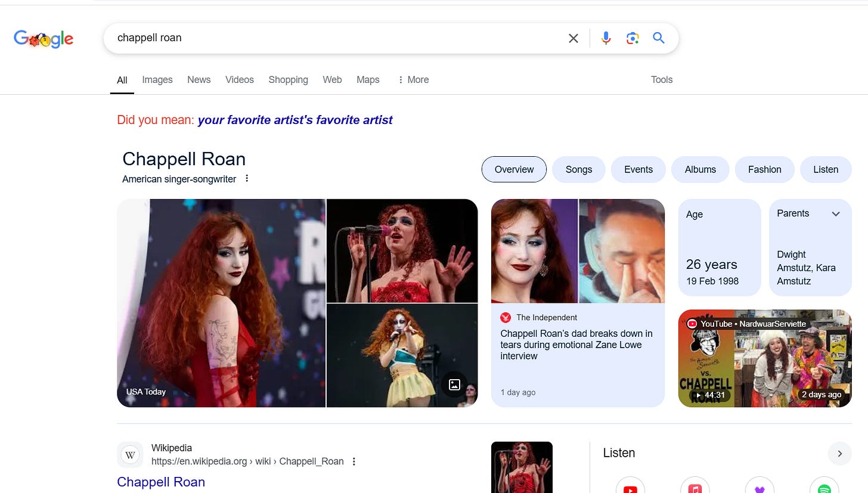This screenshot has width=868, height=493.
Task: Click the 'YouTube • NardwuarServiette' label
Action: (753, 324)
